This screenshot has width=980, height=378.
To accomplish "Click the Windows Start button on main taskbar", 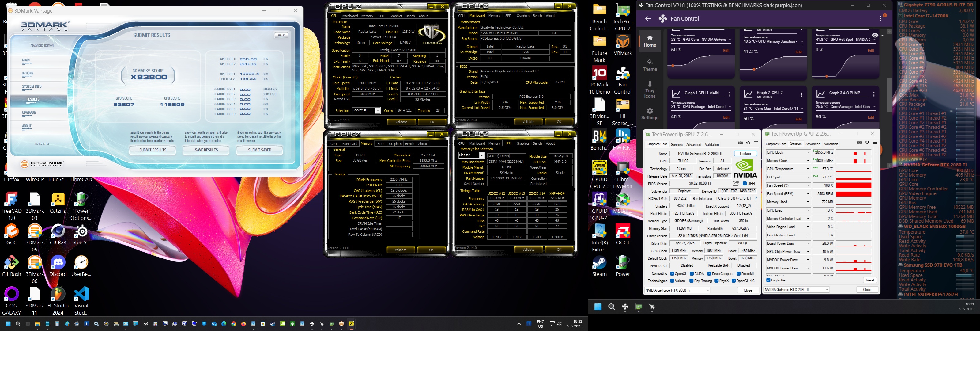I will (x=8, y=324).
